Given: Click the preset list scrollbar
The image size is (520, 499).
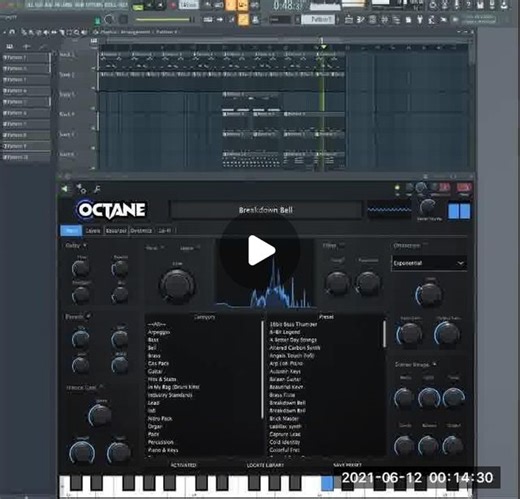Looking at the screenshot, I should (384, 334).
